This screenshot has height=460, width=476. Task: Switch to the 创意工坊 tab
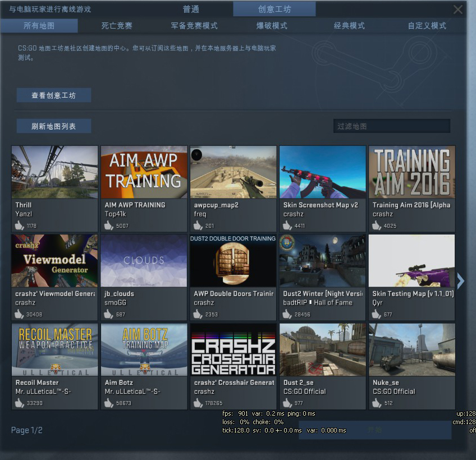pyautogui.click(x=274, y=9)
